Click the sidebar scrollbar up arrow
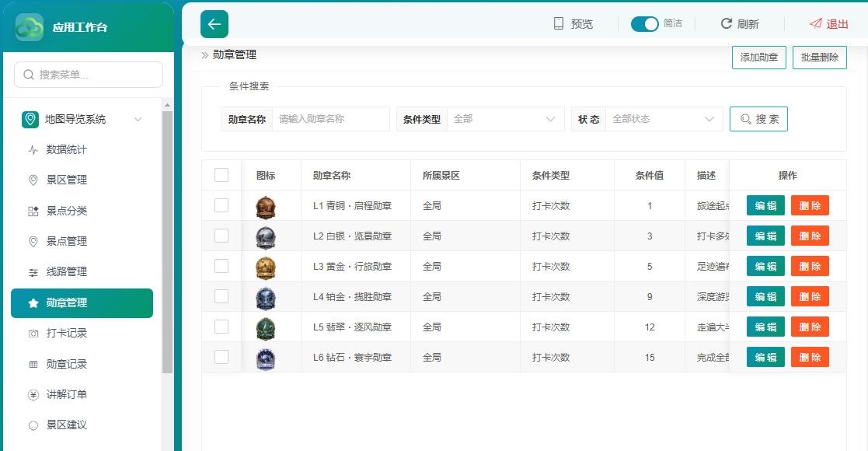 click(x=167, y=105)
